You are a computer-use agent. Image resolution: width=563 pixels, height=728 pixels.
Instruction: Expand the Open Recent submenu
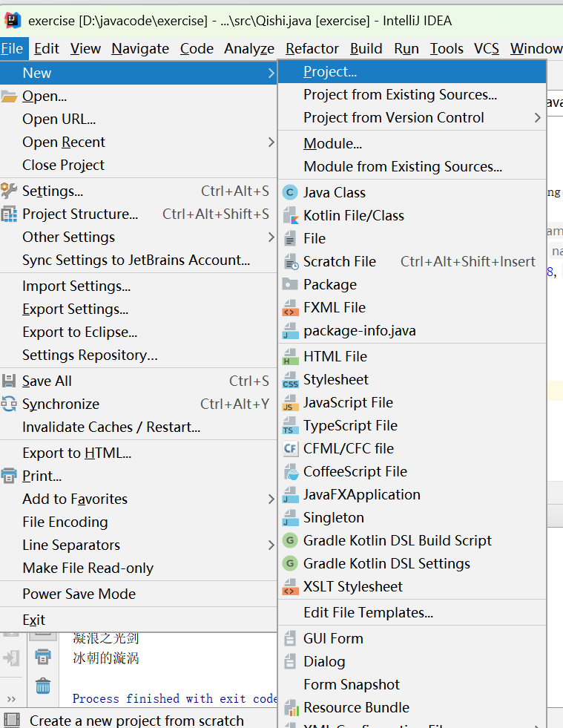pos(271,142)
